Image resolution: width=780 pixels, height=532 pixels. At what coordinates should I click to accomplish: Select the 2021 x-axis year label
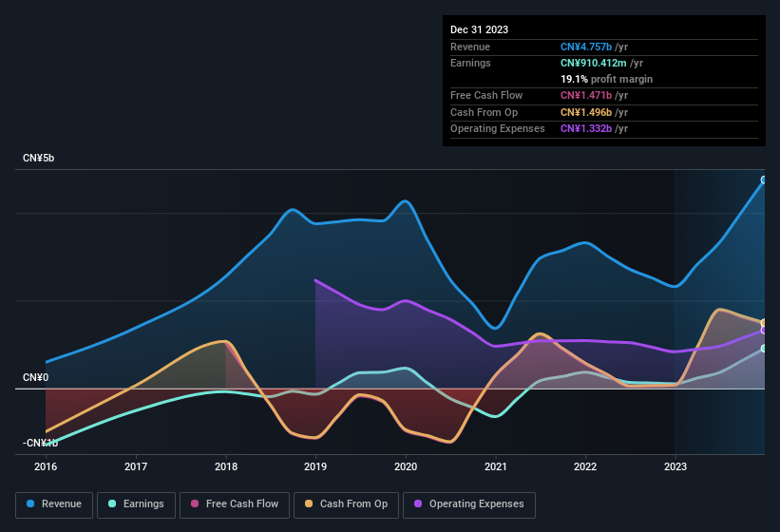(x=495, y=466)
